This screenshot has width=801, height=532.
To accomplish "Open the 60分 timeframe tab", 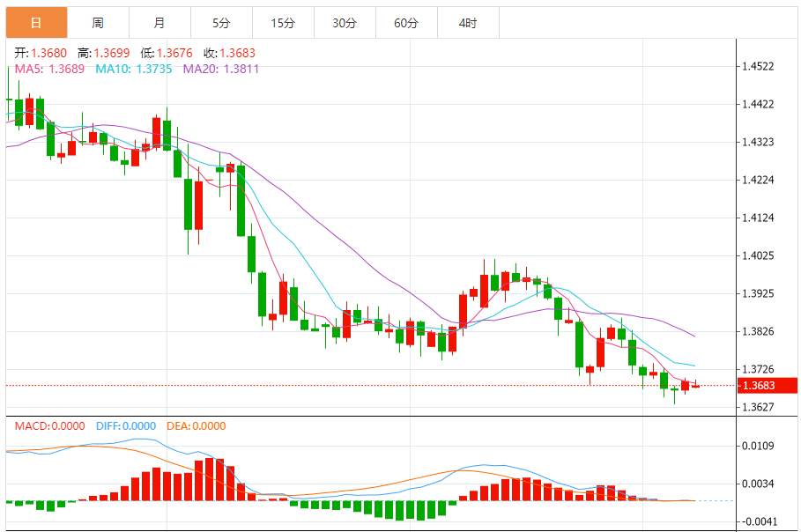I will pyautogui.click(x=406, y=23).
